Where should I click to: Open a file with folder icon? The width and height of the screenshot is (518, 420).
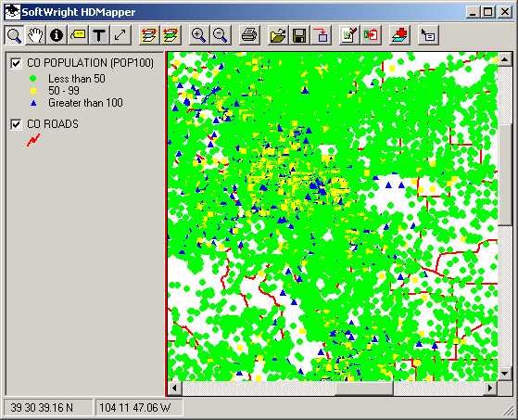point(277,35)
